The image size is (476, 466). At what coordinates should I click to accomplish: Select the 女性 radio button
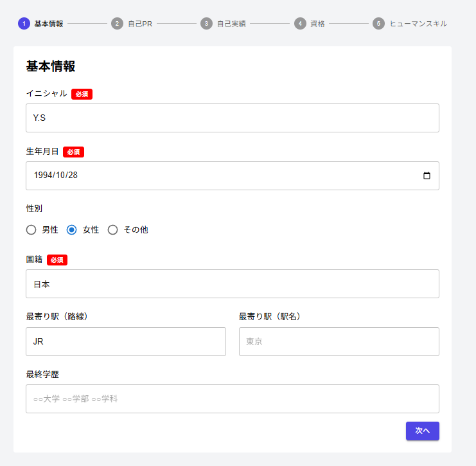[72, 229]
